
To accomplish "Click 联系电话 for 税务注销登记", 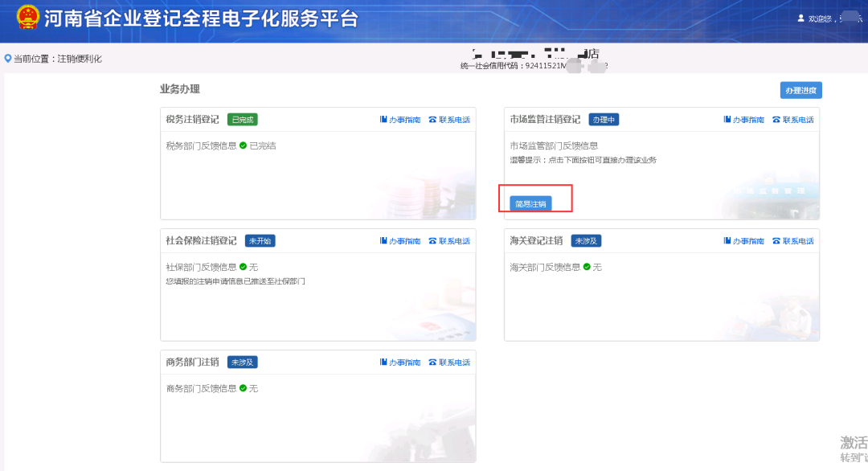I will coord(448,120).
